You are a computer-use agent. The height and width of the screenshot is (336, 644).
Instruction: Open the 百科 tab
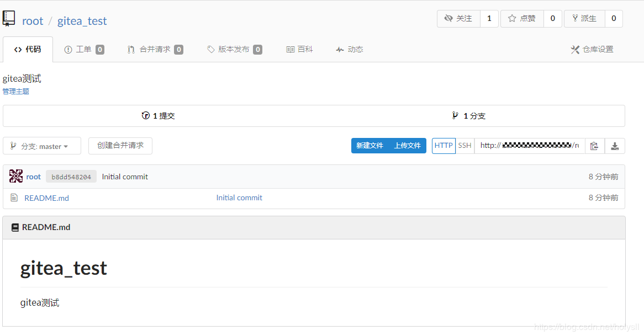299,49
